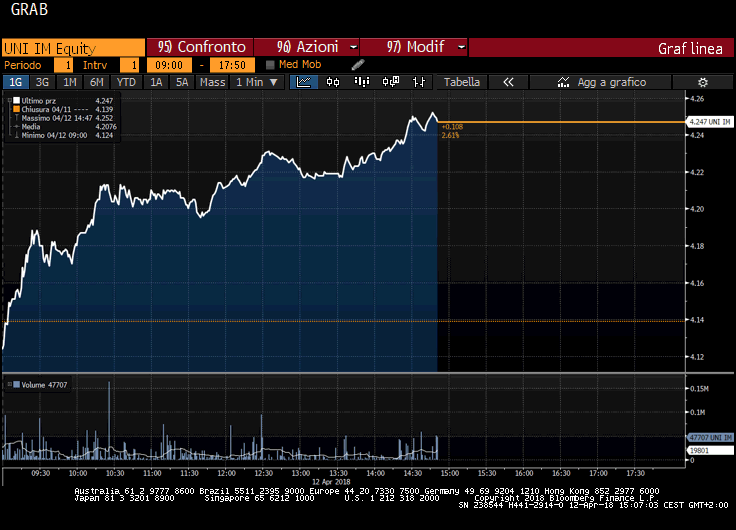Edit the 09:00 start time field
Viewport: 736px width, 530px height.
(x=169, y=65)
